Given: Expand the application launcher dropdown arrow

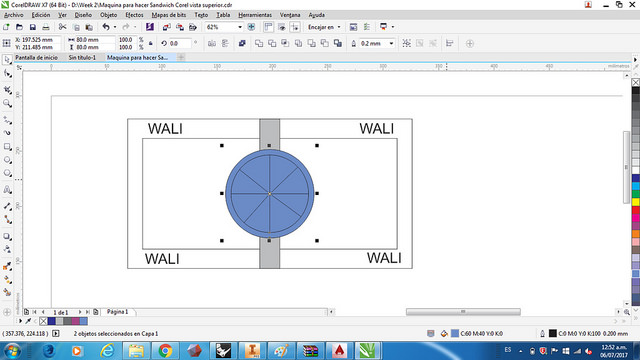Looking at the screenshot, I should tap(393, 27).
